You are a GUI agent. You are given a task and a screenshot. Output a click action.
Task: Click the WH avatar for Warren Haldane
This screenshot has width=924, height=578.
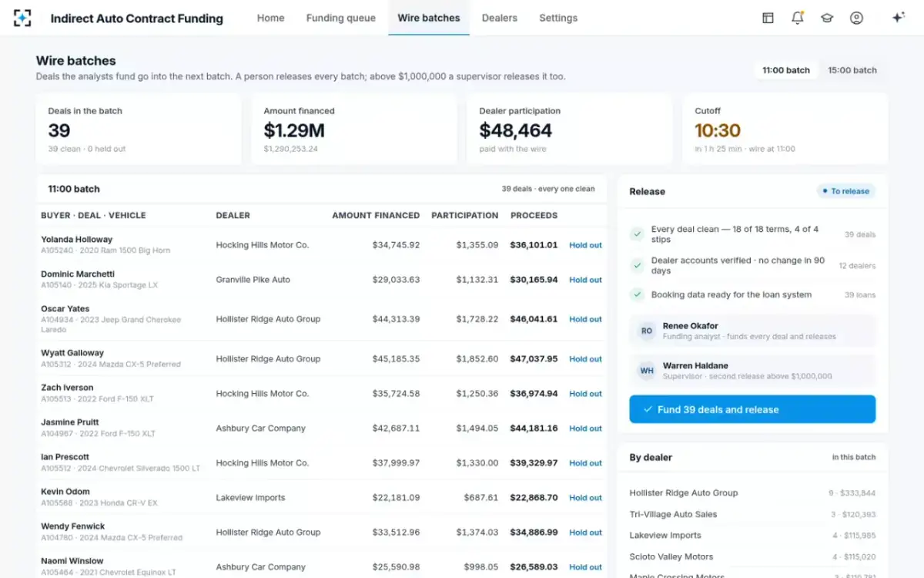click(647, 371)
